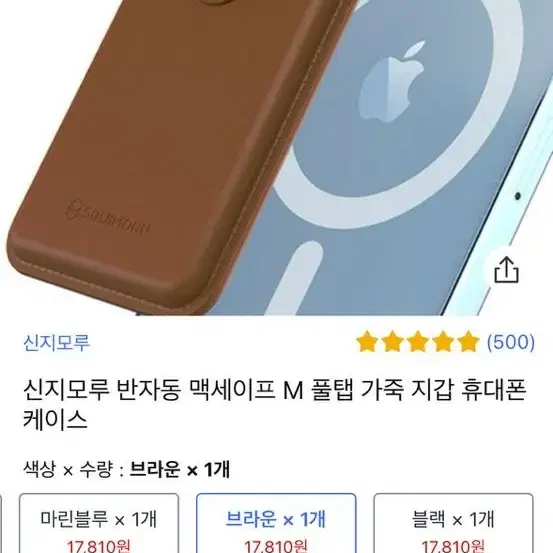Open the 신지모루 brand link
553x553 pixels.
(56, 342)
